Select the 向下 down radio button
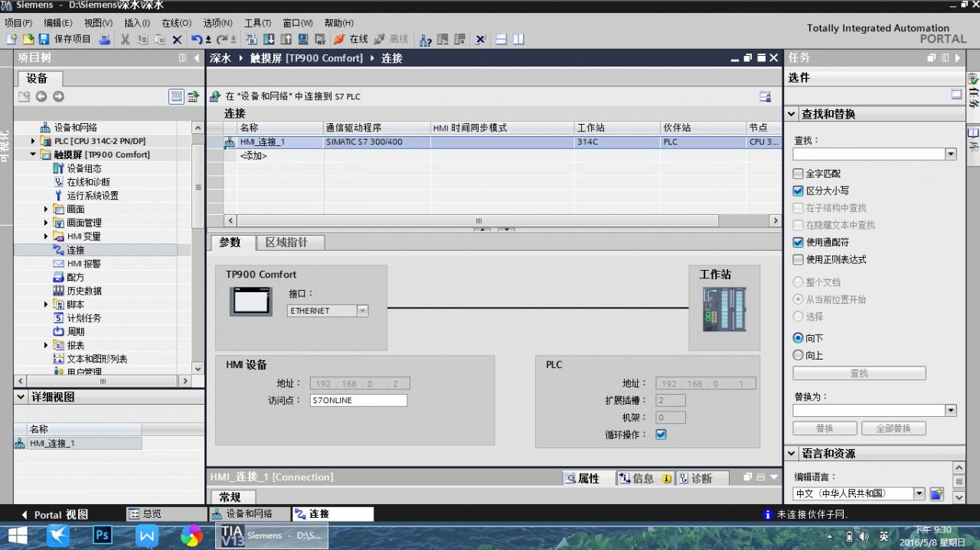Viewport: 980px width, 550px height. tap(799, 337)
